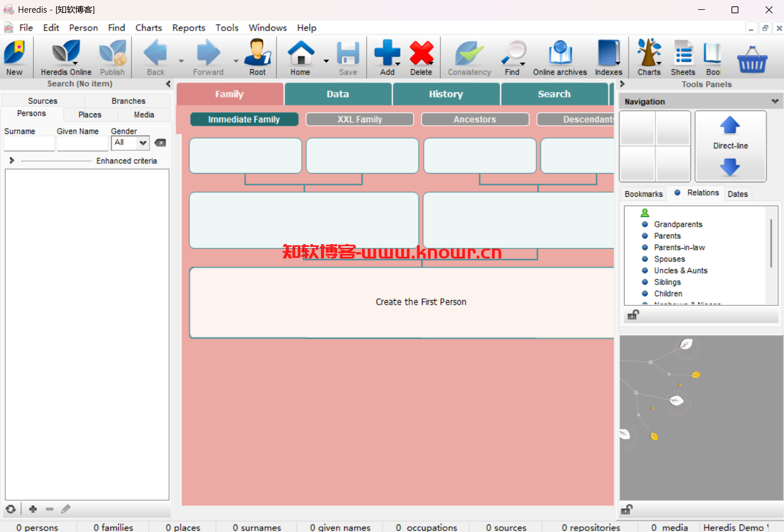Click the plus icon below the persons list
The image size is (784, 532).
pyautogui.click(x=33, y=509)
